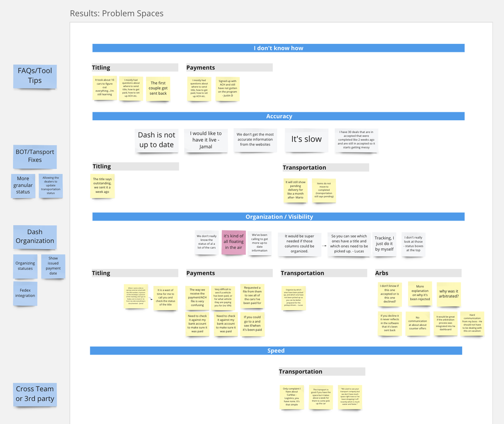
Task: Select 'Hard communication from my boss' note
Action: tap(472, 323)
